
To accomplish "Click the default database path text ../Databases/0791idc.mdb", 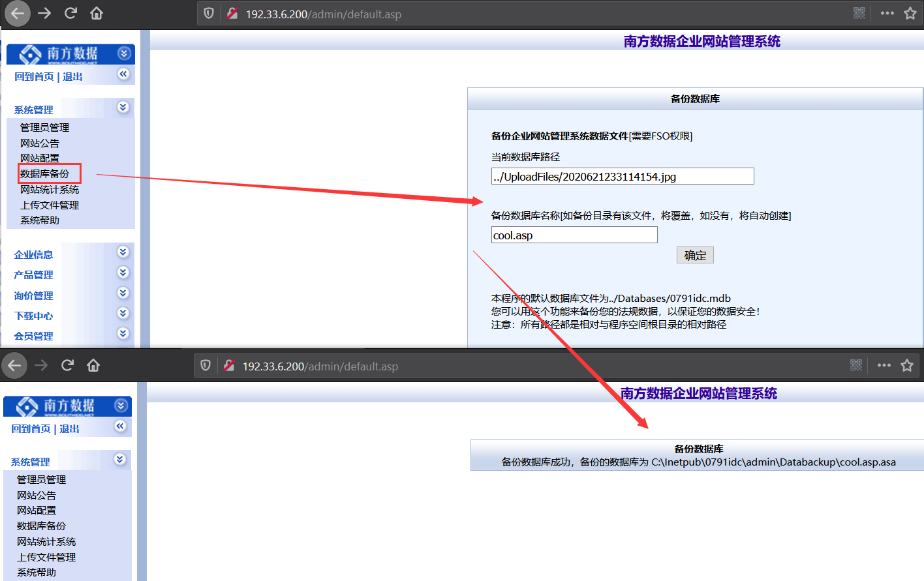I will (670, 299).
